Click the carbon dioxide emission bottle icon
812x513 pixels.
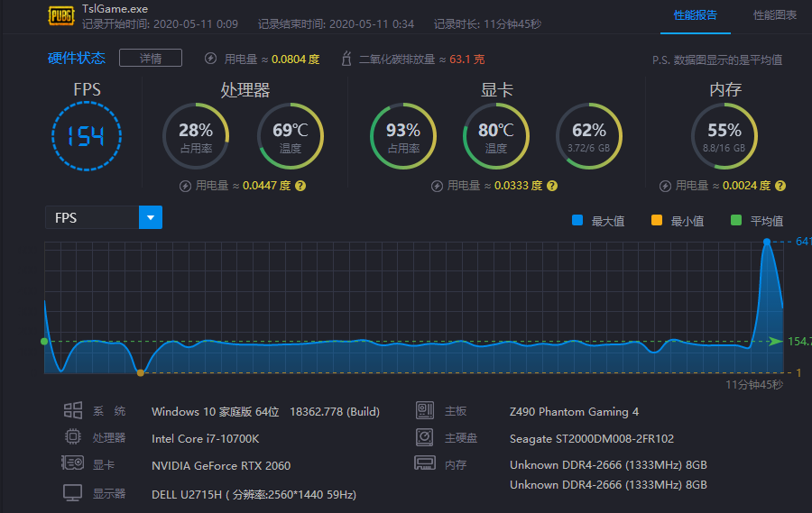pos(346,59)
